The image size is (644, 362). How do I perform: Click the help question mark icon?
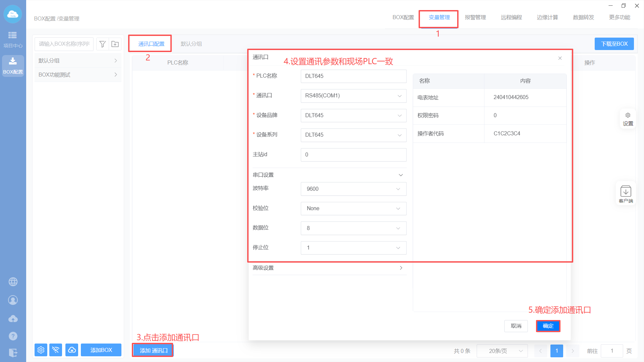[x=13, y=336]
